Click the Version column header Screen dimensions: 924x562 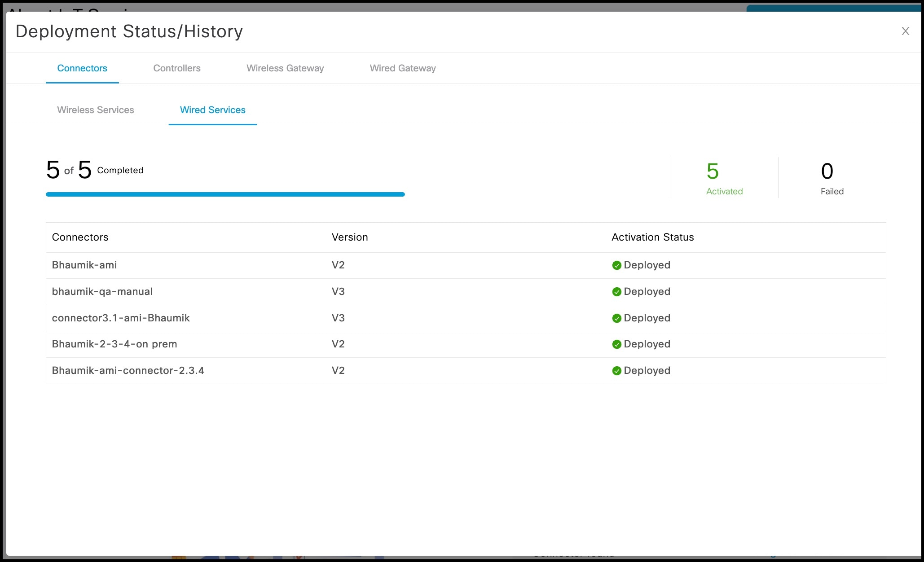[350, 237]
